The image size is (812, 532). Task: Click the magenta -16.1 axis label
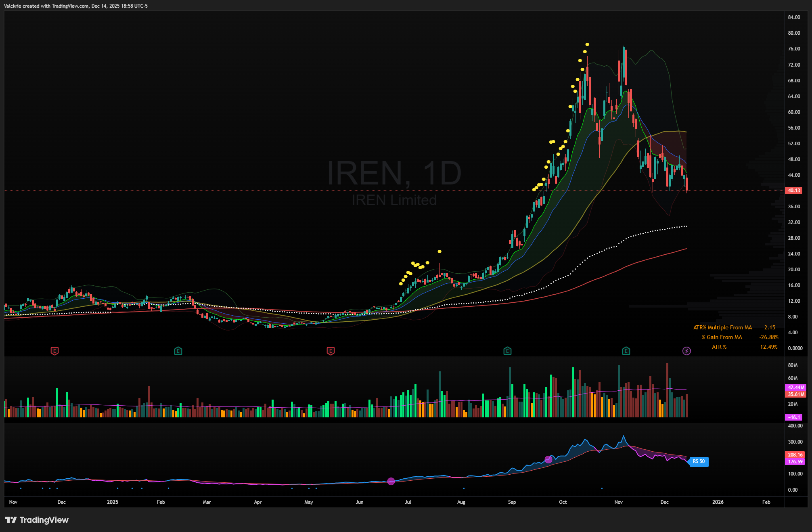tap(793, 417)
